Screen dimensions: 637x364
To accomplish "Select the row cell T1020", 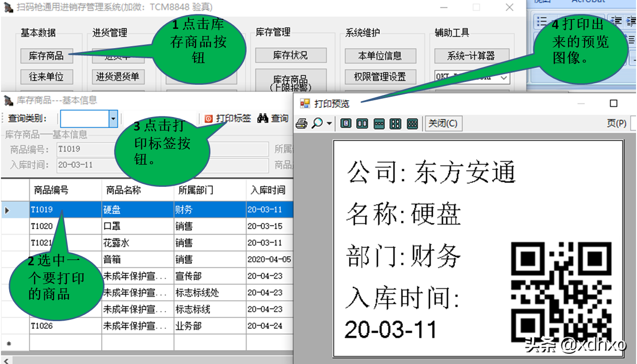I will pyautogui.click(x=65, y=226).
